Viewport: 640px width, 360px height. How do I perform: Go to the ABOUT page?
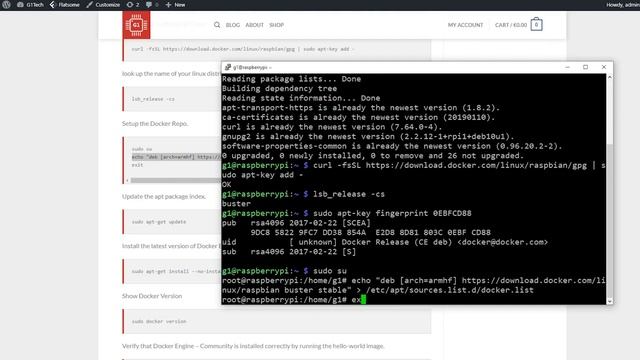[x=254, y=25]
